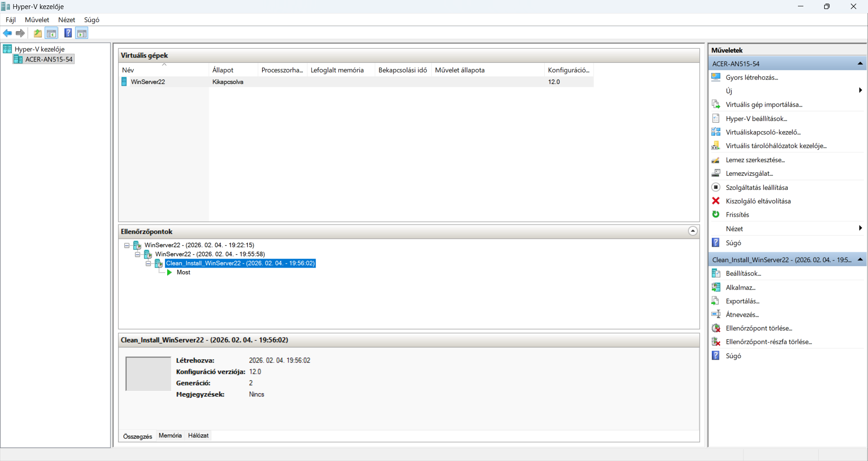Select the WinServer22 row Kikapcsolva cell
This screenshot has width=868, height=461.
[228, 82]
